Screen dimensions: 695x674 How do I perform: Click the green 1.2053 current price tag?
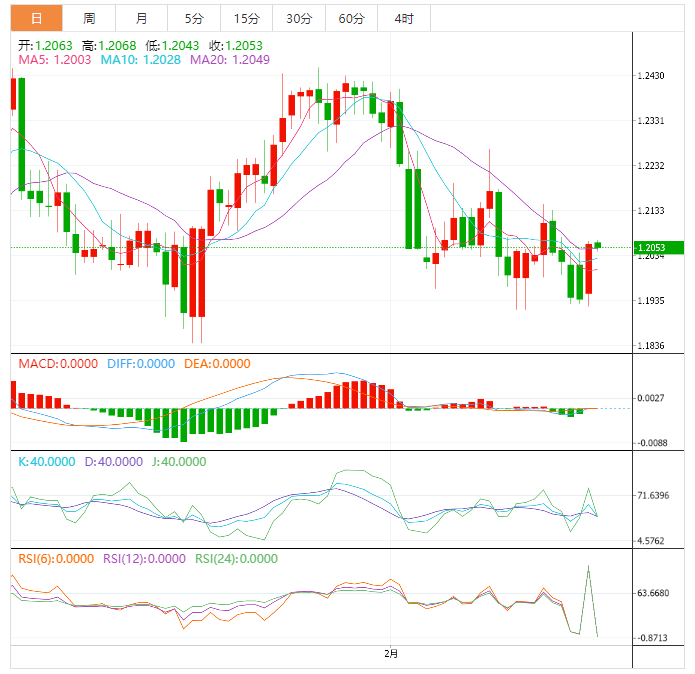tap(658, 247)
